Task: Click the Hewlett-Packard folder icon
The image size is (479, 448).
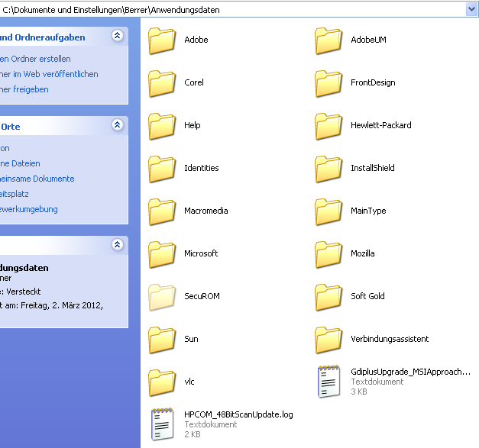Action: pos(329,127)
